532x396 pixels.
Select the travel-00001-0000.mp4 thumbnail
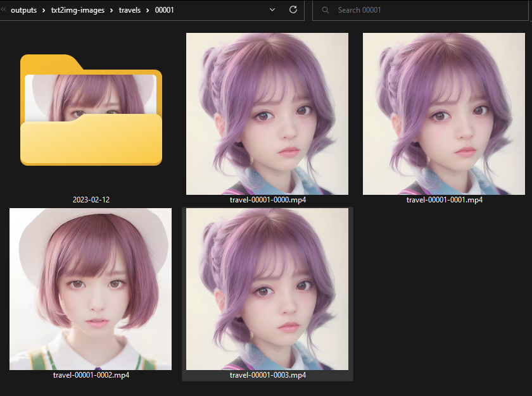coord(267,114)
